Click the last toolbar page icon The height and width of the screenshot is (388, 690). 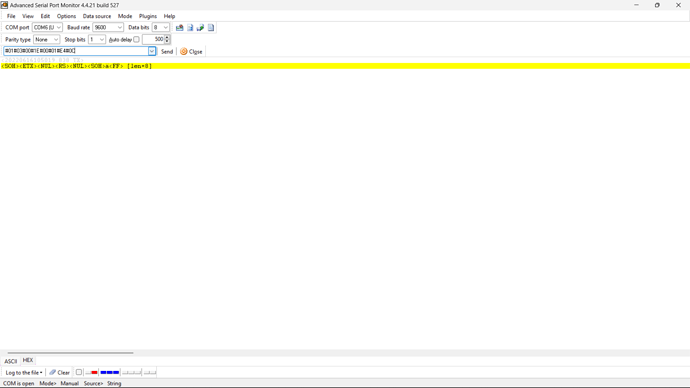click(x=211, y=28)
